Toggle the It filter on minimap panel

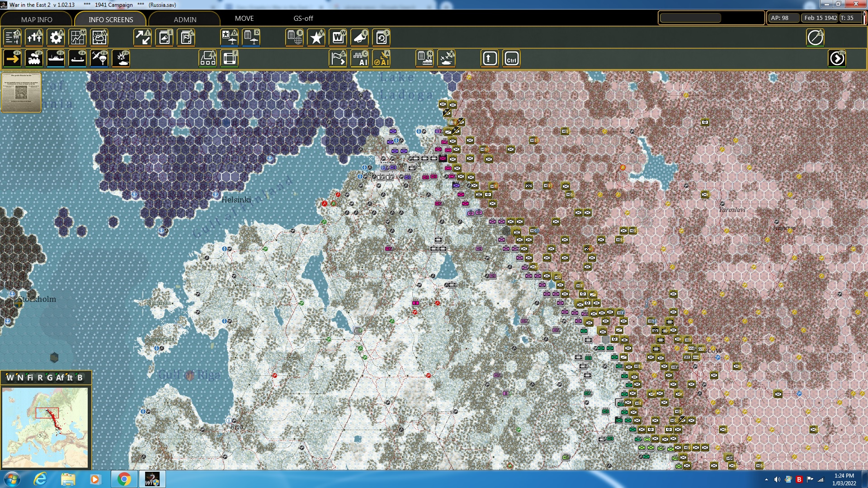pos(70,378)
